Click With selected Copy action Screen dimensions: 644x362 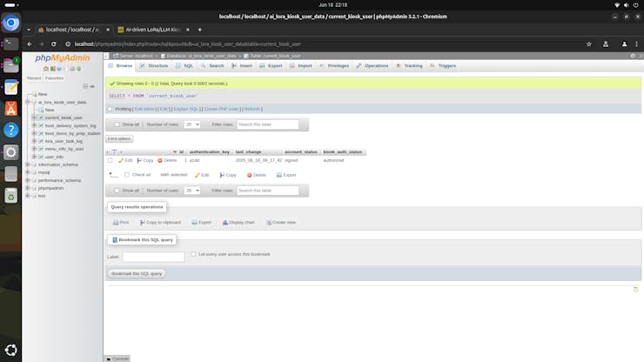pos(228,175)
